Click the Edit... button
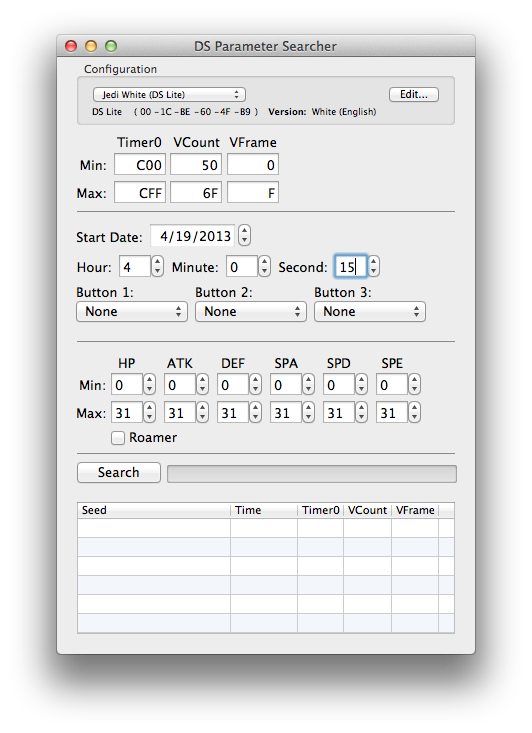The image size is (532, 733). [414, 94]
